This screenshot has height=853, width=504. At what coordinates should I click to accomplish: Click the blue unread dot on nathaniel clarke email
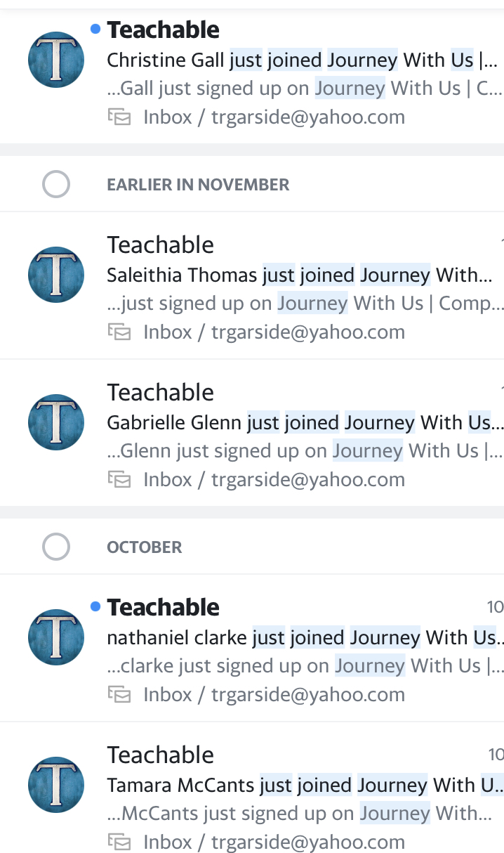tap(95, 606)
